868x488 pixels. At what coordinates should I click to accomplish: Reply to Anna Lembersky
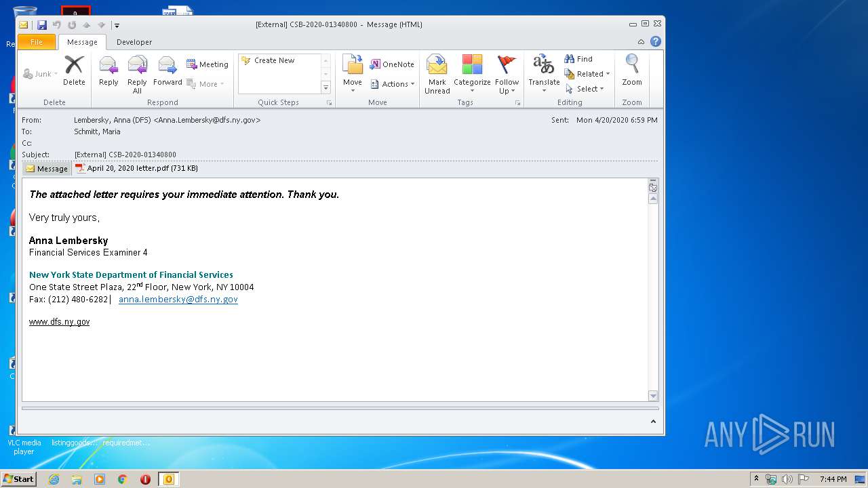tap(108, 71)
